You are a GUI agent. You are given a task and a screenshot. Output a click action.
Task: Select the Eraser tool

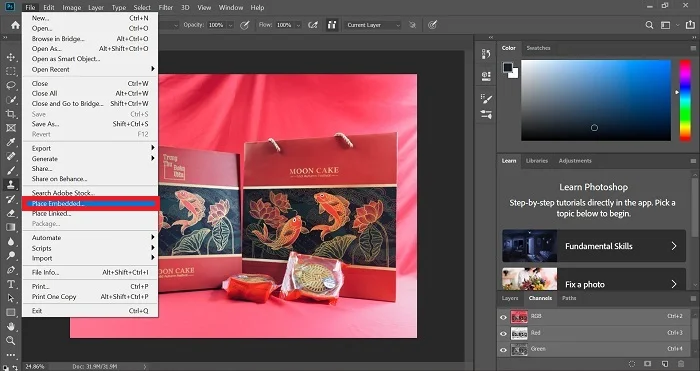click(x=11, y=213)
